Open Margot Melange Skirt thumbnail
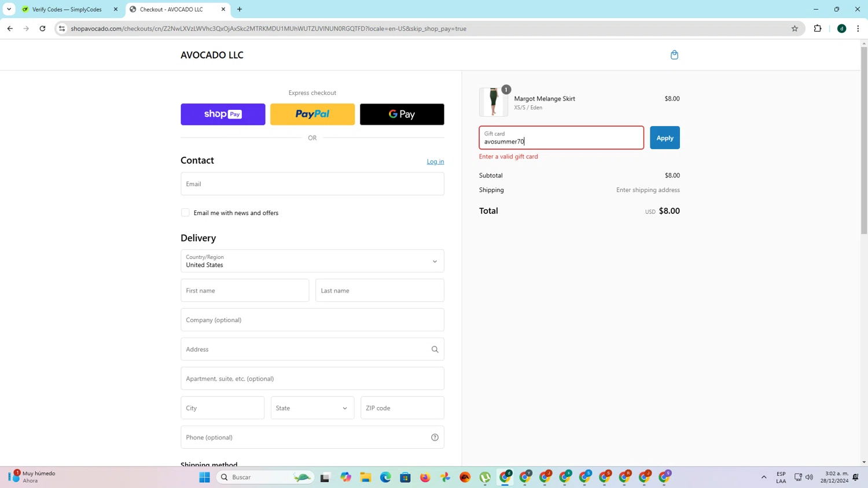This screenshot has height=488, width=868. (x=494, y=102)
